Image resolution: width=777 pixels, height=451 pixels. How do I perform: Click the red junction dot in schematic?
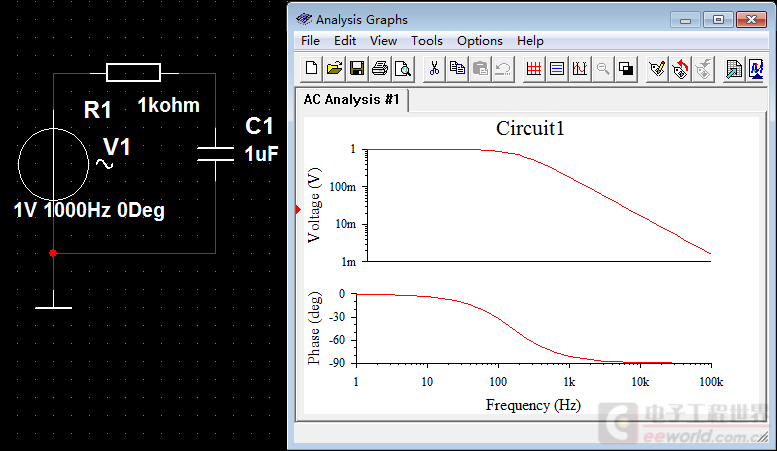pyautogui.click(x=53, y=253)
